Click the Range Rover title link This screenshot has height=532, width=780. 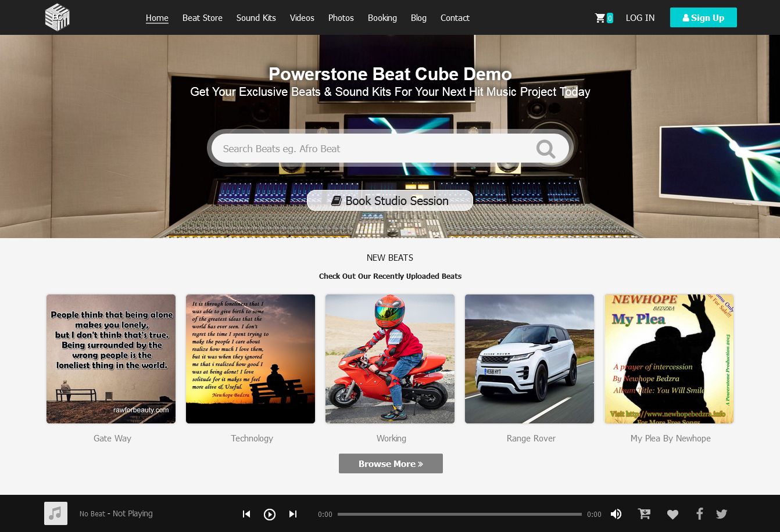[x=531, y=438]
